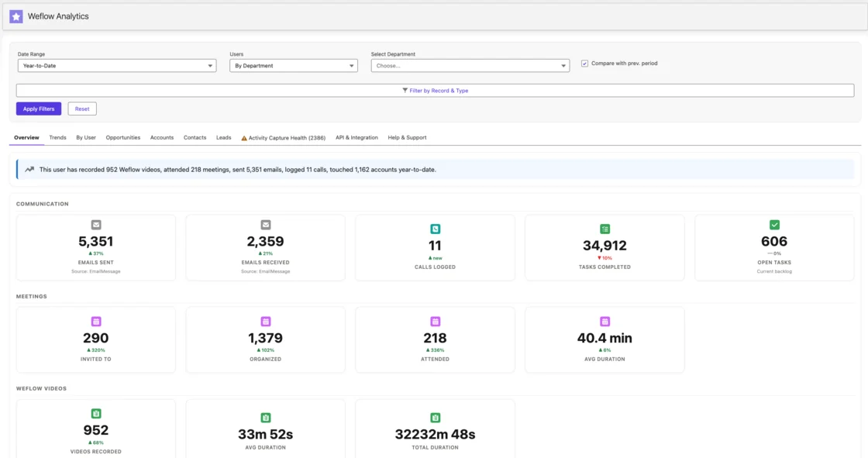Click the 218 attended value

pos(435,338)
